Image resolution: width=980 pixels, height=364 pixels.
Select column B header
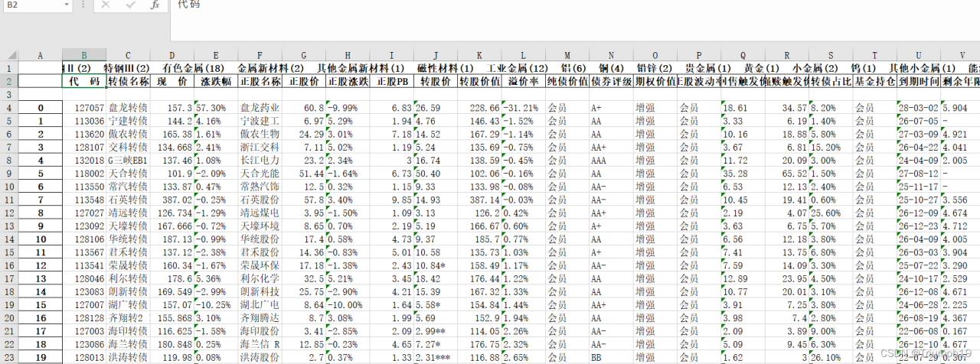click(x=83, y=55)
